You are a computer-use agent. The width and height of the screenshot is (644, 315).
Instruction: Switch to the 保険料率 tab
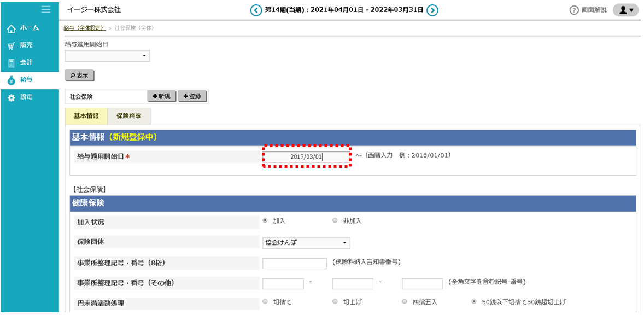129,116
